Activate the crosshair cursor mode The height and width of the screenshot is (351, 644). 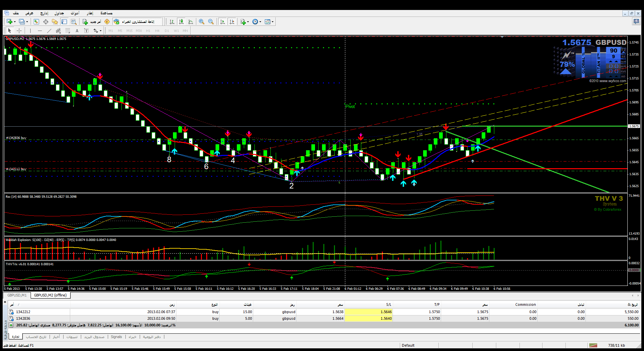click(19, 31)
